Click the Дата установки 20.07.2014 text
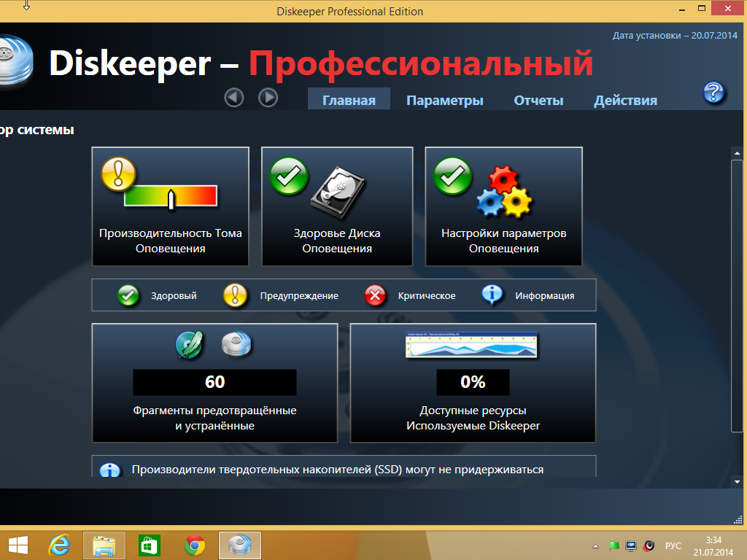 pos(675,35)
